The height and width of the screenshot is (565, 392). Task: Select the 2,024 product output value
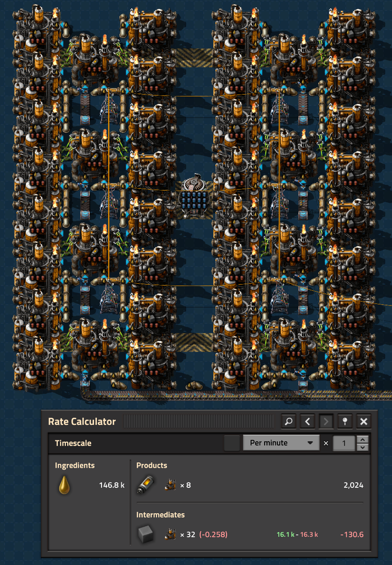pos(353,485)
